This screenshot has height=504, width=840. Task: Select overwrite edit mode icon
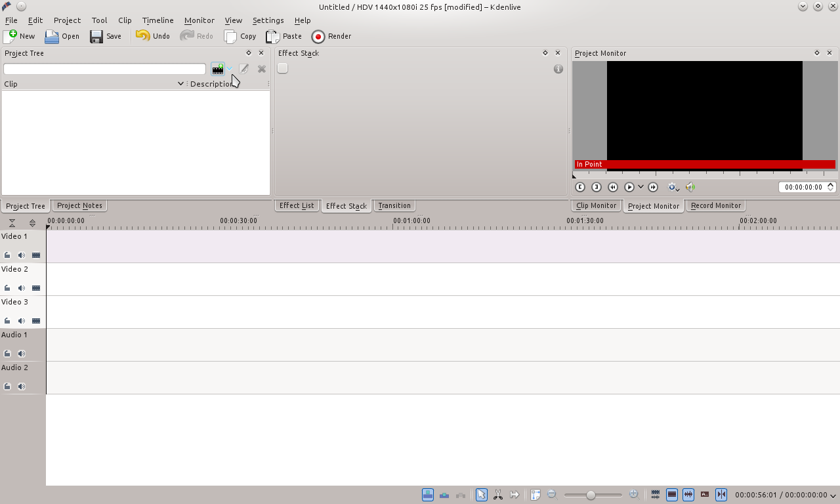coord(444,495)
